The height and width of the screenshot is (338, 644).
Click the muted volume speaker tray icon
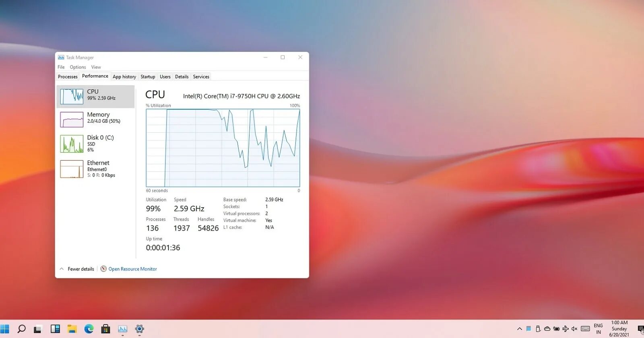(574, 329)
